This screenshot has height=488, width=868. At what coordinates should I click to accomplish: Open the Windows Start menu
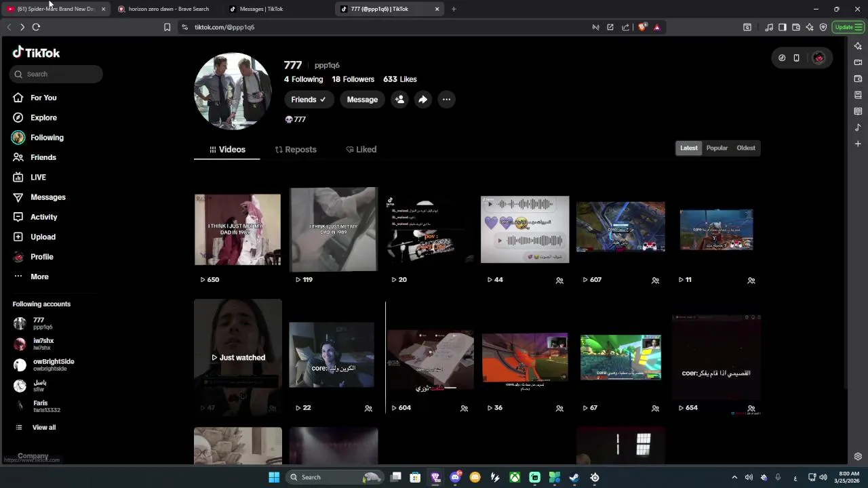tap(274, 477)
